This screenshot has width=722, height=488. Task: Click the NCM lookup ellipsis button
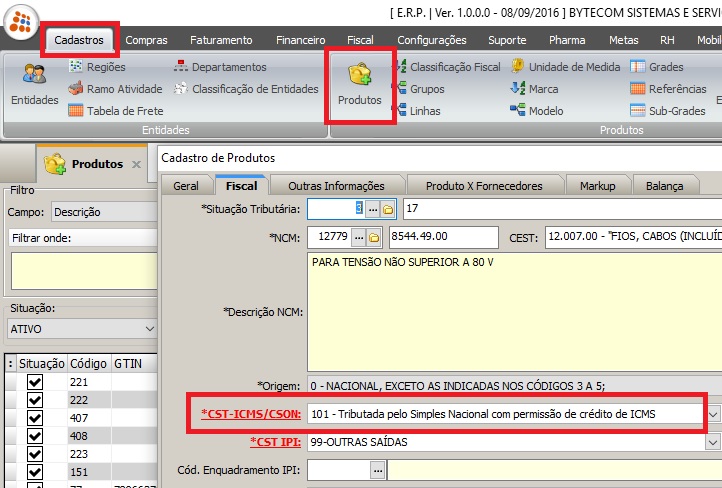[358, 237]
